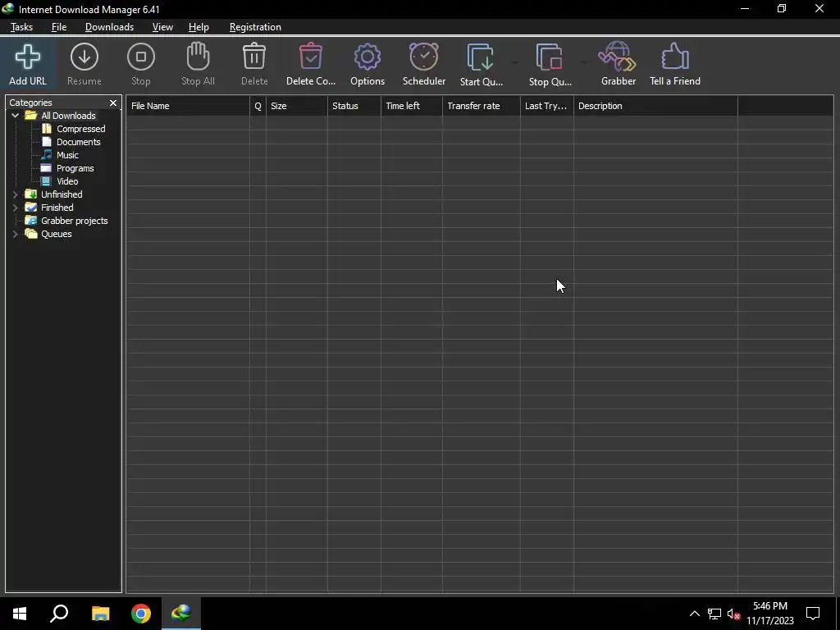Viewport: 840px width, 630px height.
Task: Select the Video category
Action: click(67, 181)
